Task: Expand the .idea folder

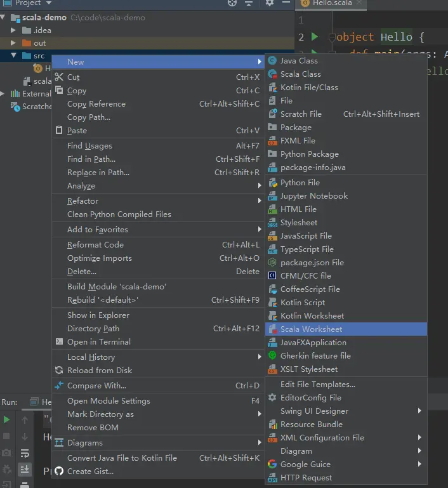Action: (x=13, y=30)
